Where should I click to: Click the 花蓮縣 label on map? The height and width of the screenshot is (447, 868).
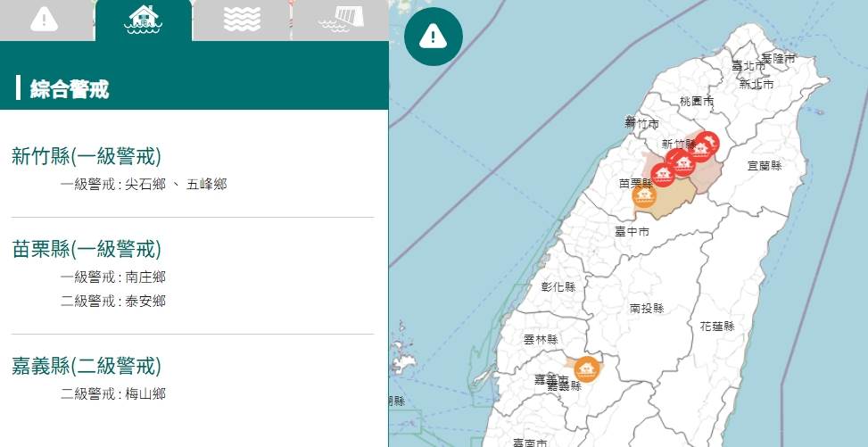tap(717, 327)
